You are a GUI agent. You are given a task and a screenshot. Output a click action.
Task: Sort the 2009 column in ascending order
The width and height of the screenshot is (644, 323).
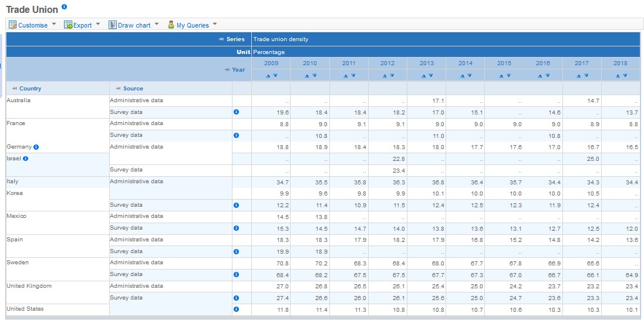tap(268, 76)
